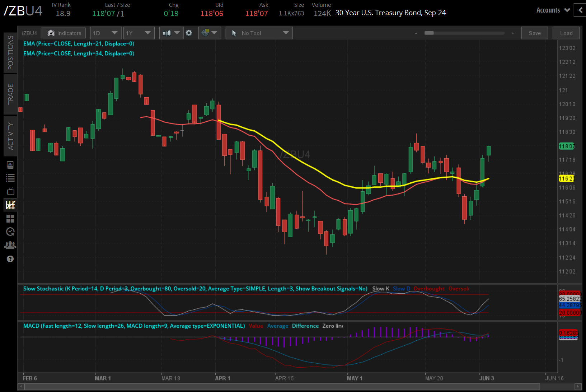Open the 1Y range dropdown
The image size is (586, 392).
[x=139, y=33]
